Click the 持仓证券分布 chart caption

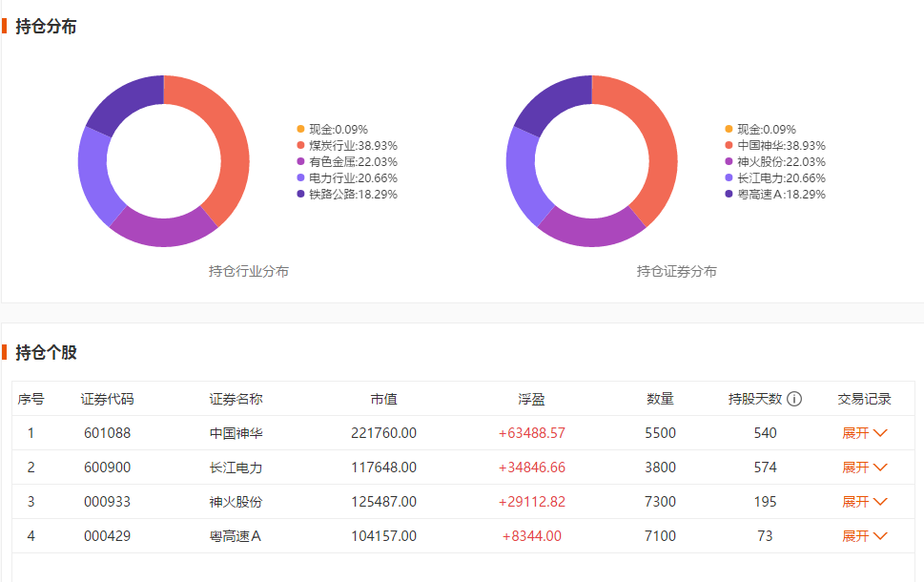click(676, 271)
